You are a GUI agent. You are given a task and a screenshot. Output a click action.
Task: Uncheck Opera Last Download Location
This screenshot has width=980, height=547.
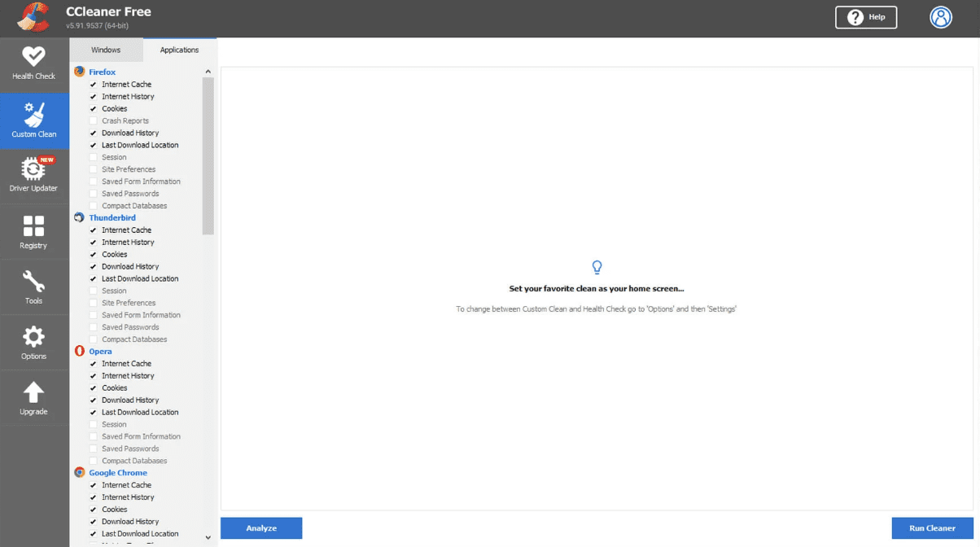94,412
